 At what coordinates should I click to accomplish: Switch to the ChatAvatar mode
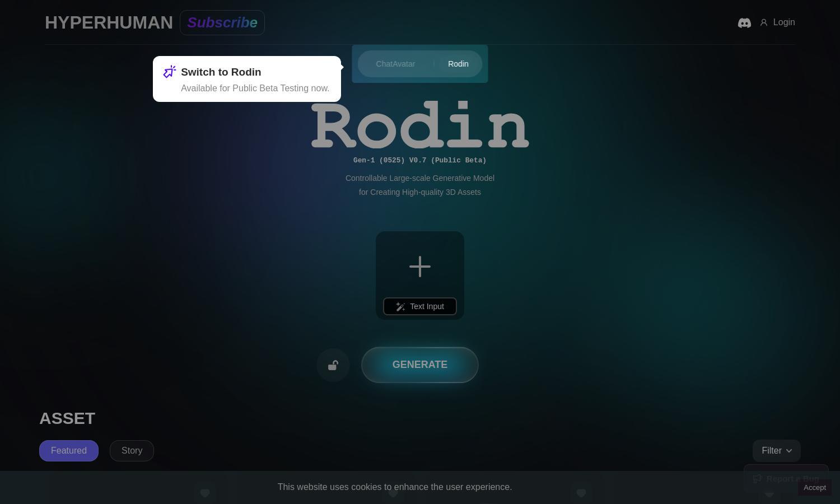coord(395,64)
